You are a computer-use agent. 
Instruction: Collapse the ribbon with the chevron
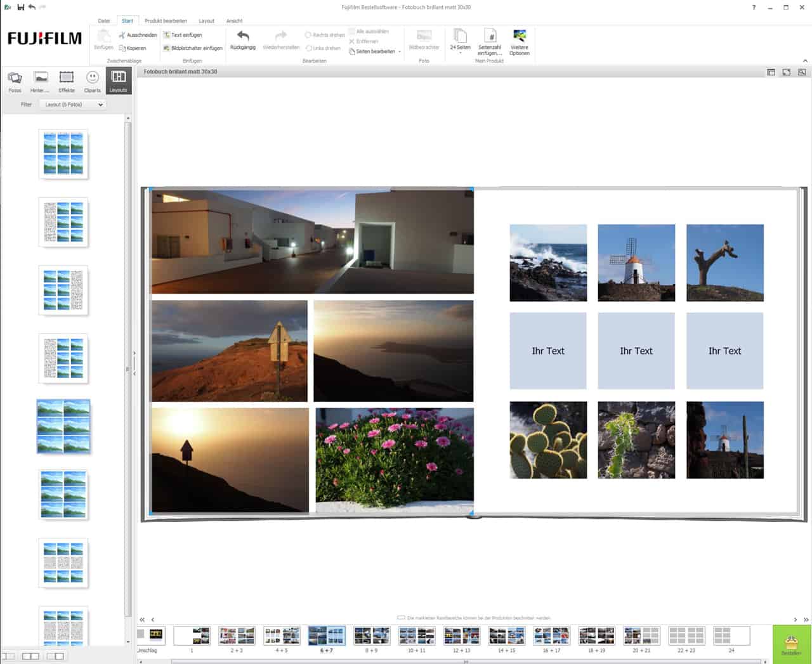[x=805, y=61]
